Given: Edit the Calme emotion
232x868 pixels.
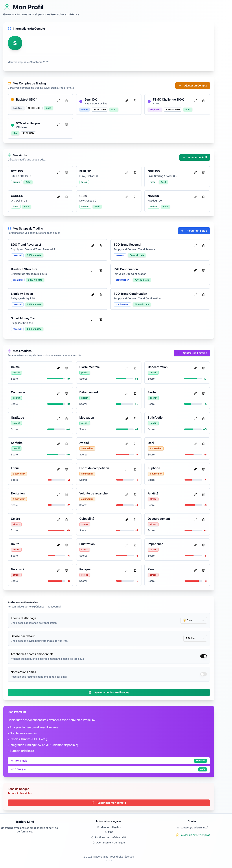Looking at the screenshot, I should (58, 368).
